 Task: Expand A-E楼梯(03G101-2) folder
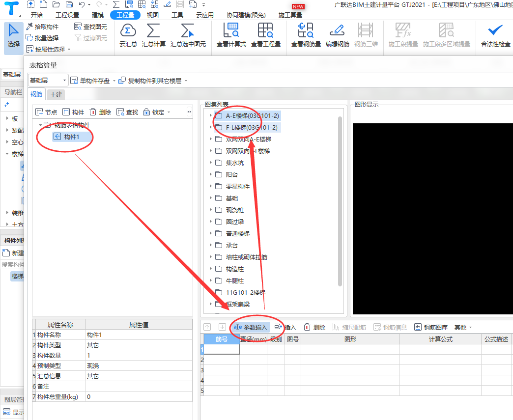(211, 115)
